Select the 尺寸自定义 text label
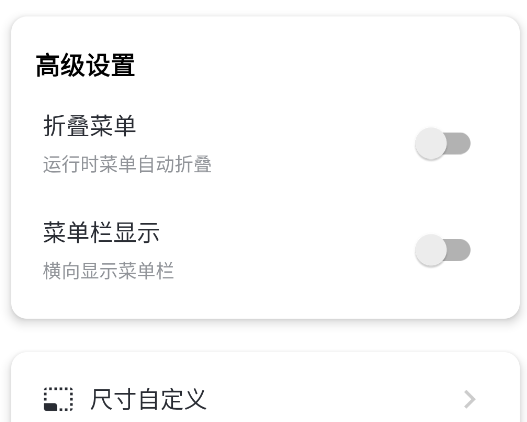The width and height of the screenshot is (527, 422). tap(148, 399)
